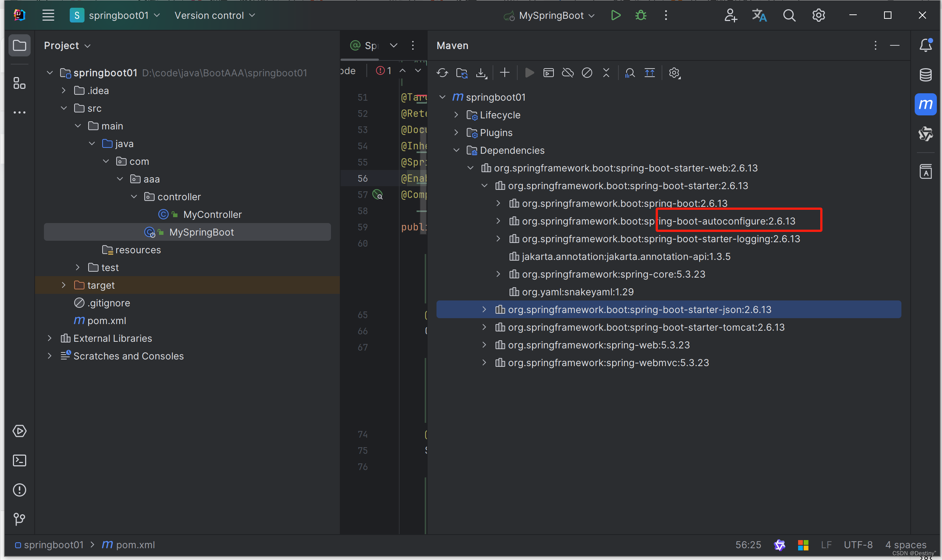Viewport: 942px width, 560px height.
Task: Click Download Sources and Documentation icon
Action: pos(481,73)
